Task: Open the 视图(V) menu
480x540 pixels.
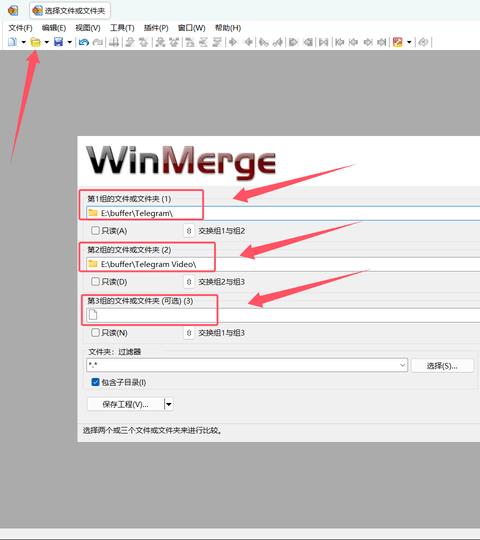Action: click(x=88, y=28)
